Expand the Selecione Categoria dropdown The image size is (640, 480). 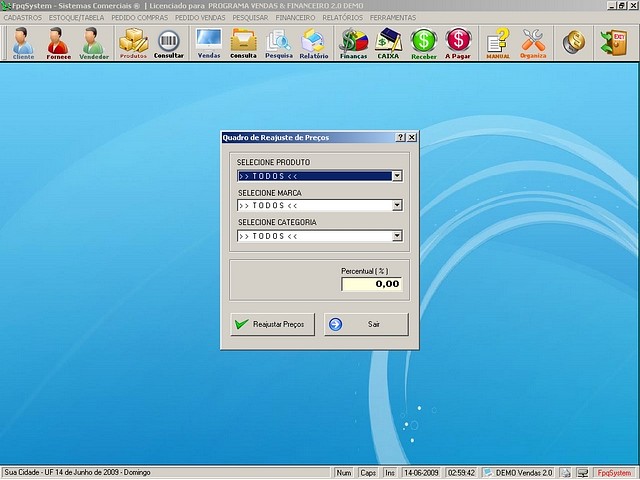pyautogui.click(x=397, y=237)
